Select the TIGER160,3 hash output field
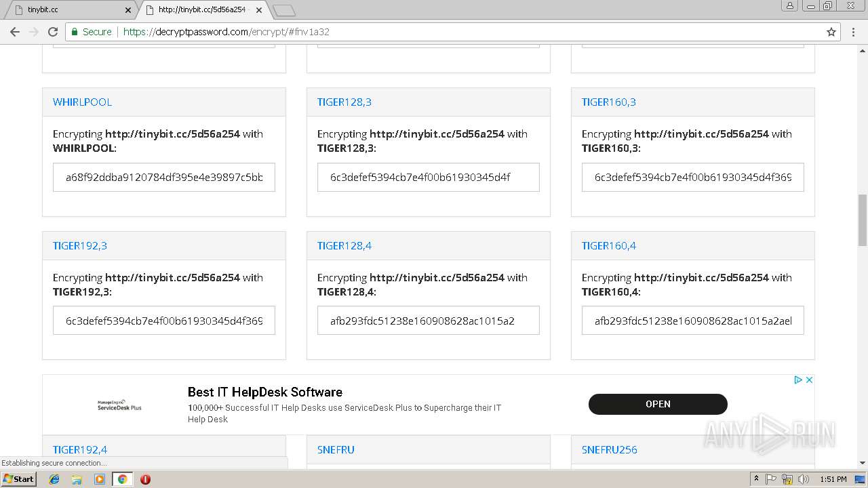The height and width of the screenshot is (488, 868). click(693, 177)
